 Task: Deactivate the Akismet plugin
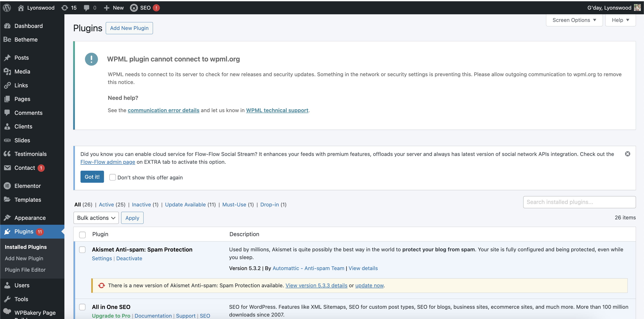(x=129, y=258)
